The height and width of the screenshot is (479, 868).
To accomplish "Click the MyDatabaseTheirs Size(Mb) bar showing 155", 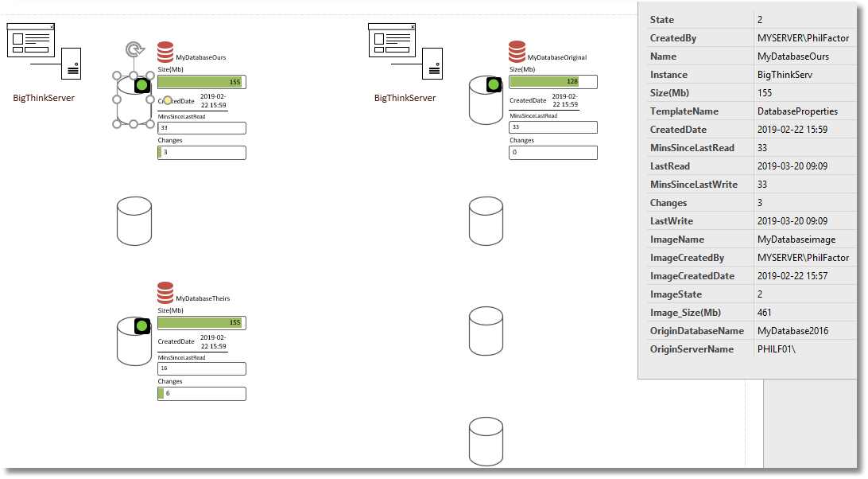I will click(202, 323).
